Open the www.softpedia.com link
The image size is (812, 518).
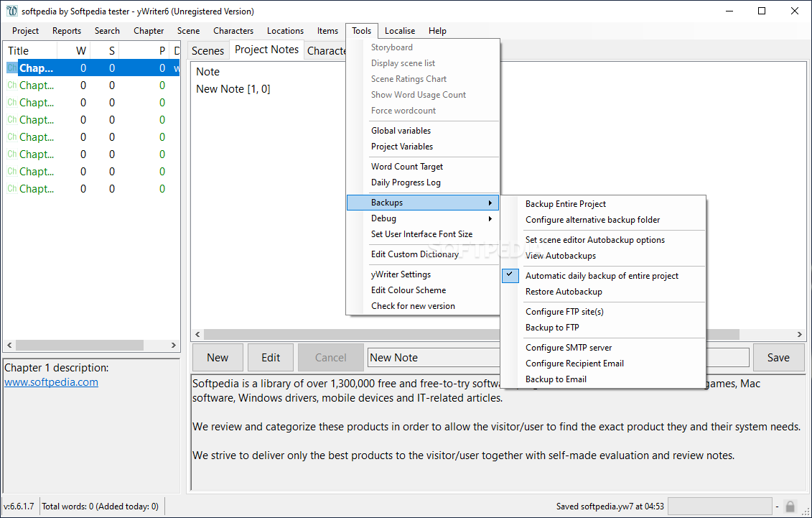pyautogui.click(x=51, y=382)
